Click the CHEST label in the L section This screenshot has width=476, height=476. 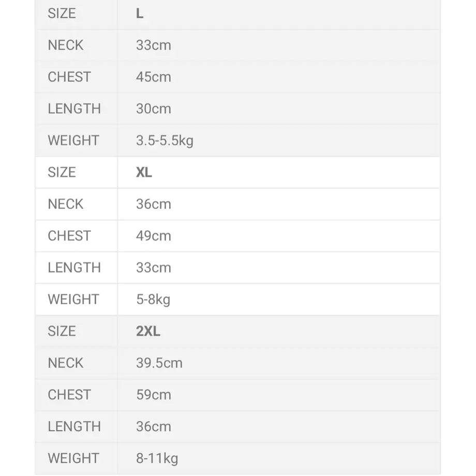point(69,77)
